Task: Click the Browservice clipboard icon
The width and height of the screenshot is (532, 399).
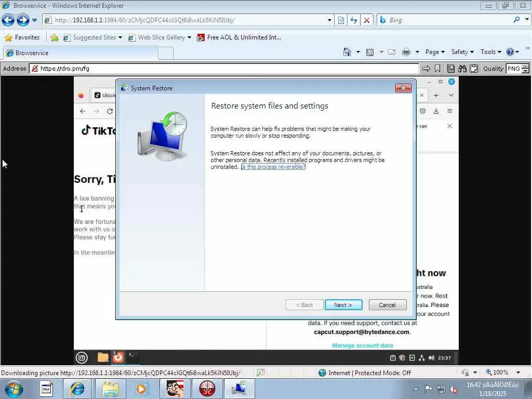Action: pyautogui.click(x=474, y=69)
